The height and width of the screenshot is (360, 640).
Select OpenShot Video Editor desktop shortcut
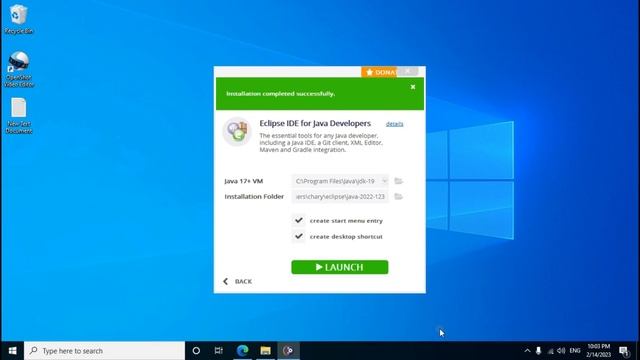18,69
